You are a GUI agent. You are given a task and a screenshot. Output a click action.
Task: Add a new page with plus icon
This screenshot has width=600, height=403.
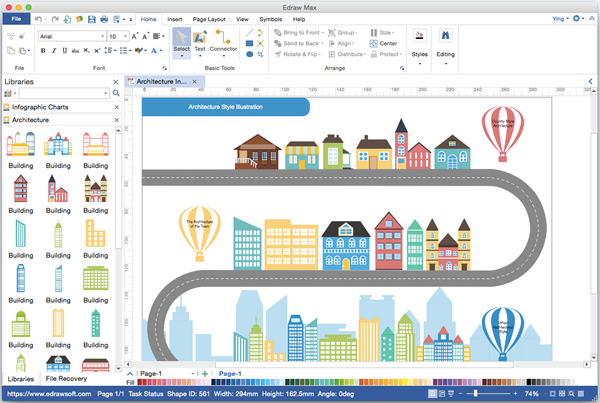[x=205, y=373]
